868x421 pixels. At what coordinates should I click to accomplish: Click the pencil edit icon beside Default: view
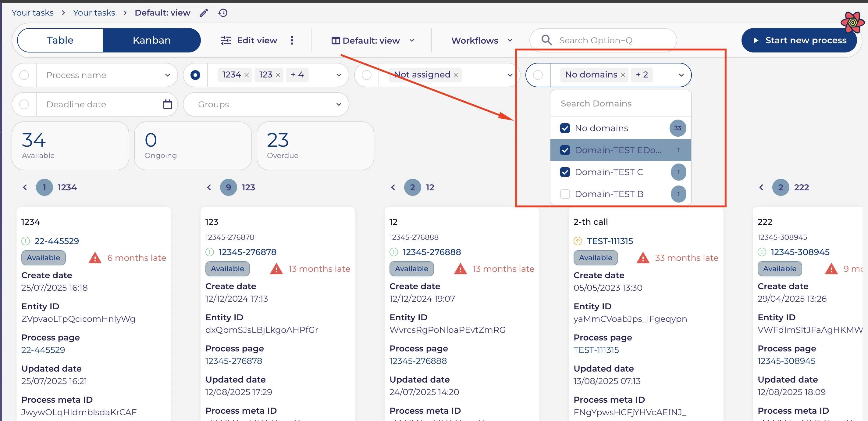(204, 13)
